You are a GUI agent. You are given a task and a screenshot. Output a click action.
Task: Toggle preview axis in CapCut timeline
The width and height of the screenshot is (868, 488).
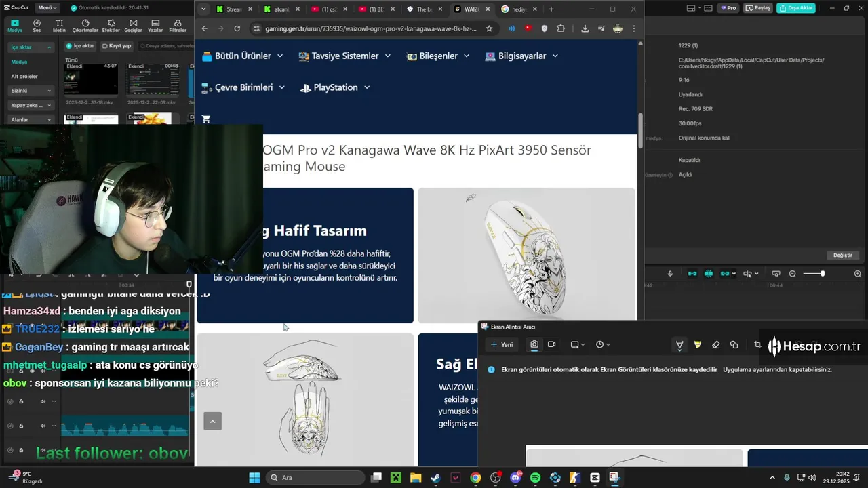(x=747, y=274)
